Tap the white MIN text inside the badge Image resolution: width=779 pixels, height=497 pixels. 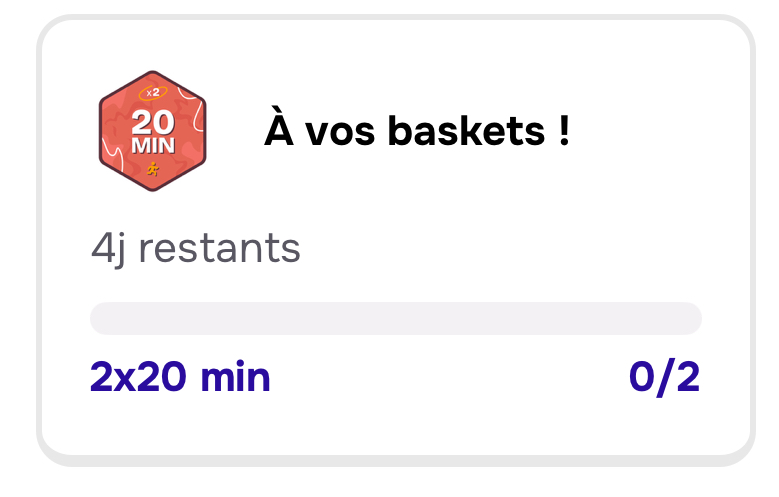(152, 146)
